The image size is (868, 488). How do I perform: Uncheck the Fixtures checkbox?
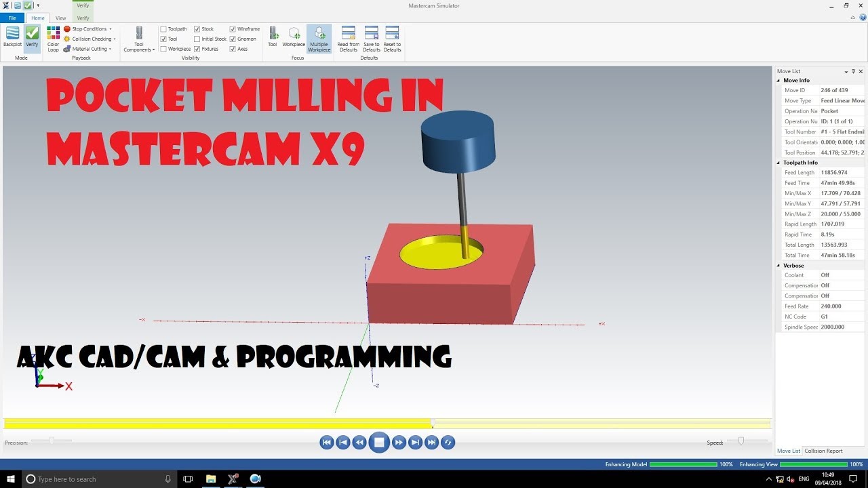197,49
